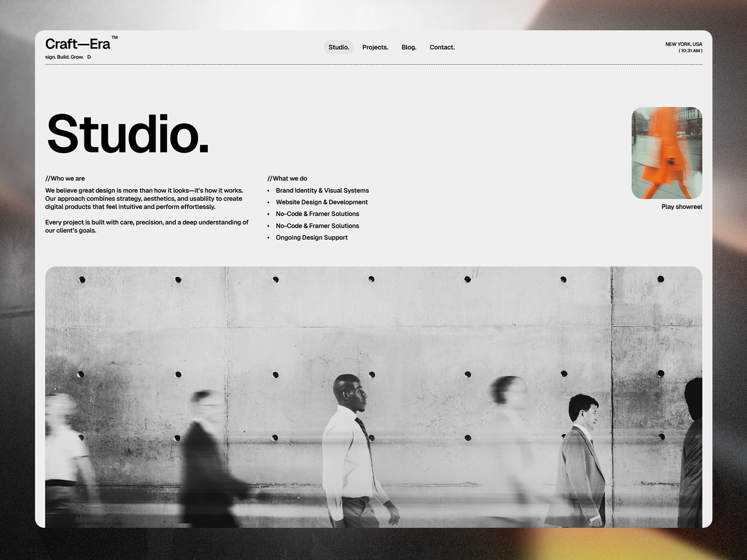Click the Craft—Era logo
747x560 pixels.
coord(78,44)
